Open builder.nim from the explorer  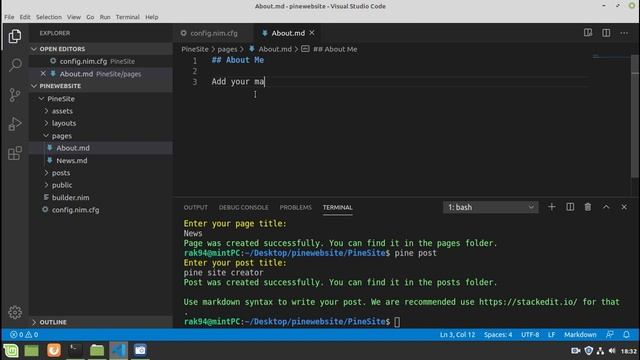click(100, 197)
